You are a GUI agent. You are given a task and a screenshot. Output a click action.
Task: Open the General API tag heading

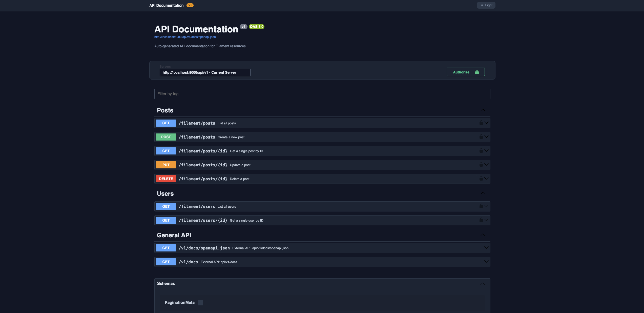(174, 235)
